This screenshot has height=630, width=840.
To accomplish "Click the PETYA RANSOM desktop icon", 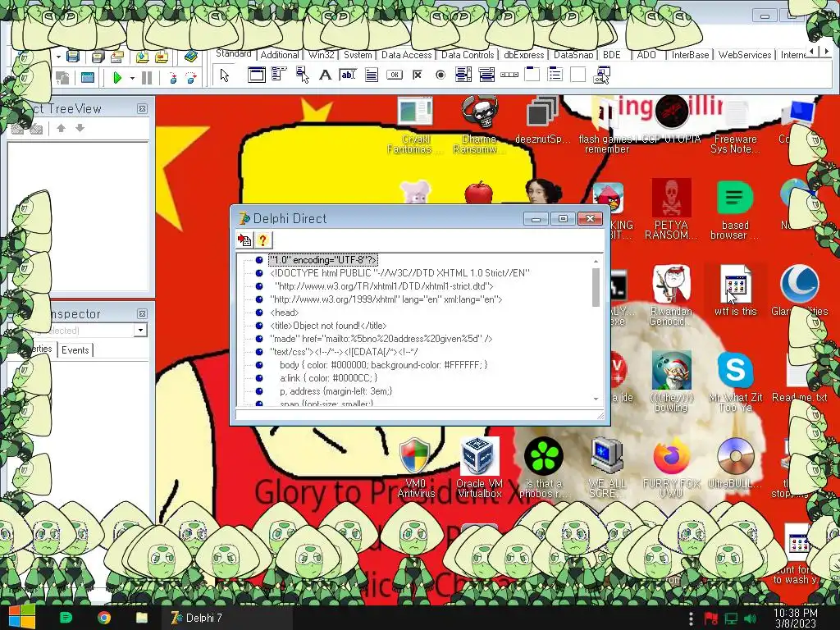I will pos(671,210).
